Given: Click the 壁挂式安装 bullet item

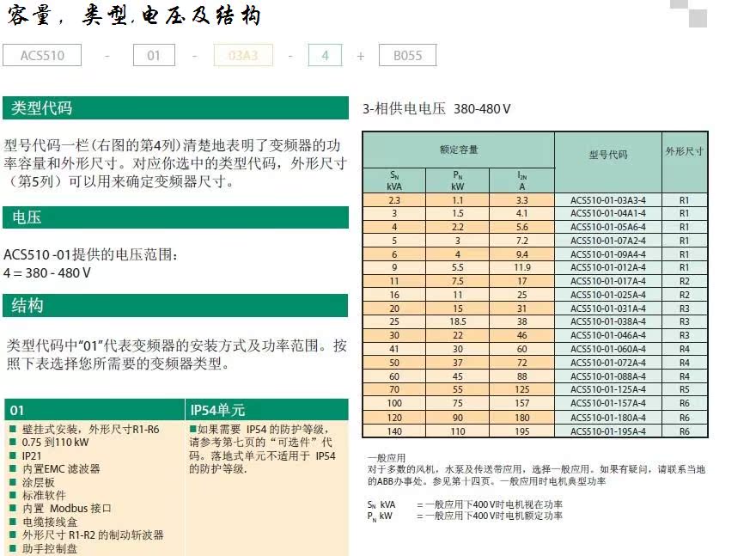Looking at the screenshot, I should point(84,429).
